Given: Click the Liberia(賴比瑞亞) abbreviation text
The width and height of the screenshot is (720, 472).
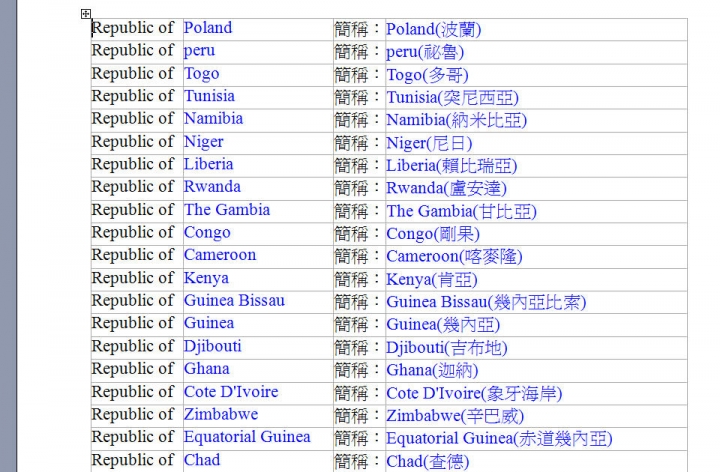Looking at the screenshot, I should (451, 165).
